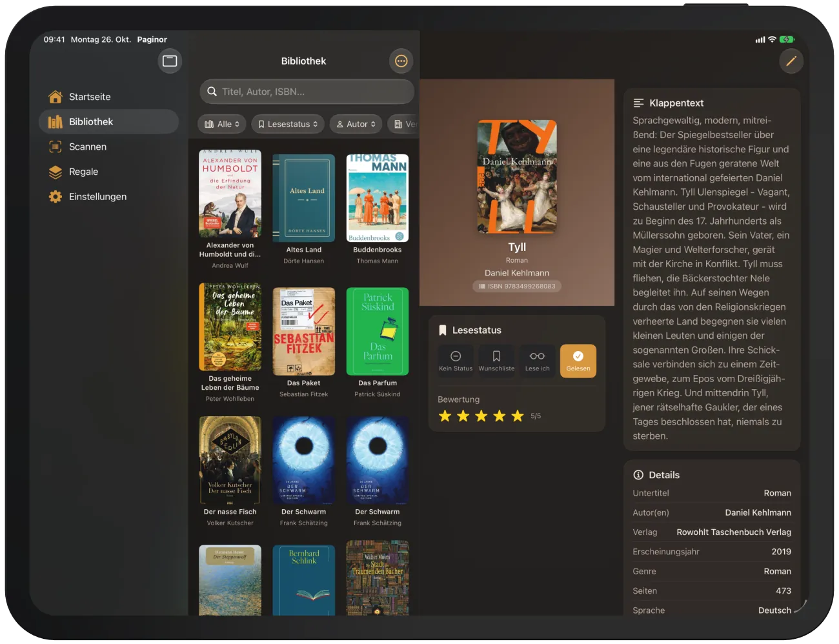The height and width of the screenshot is (644, 839).
Task: Tap the pencil edit icon
Action: tap(791, 61)
